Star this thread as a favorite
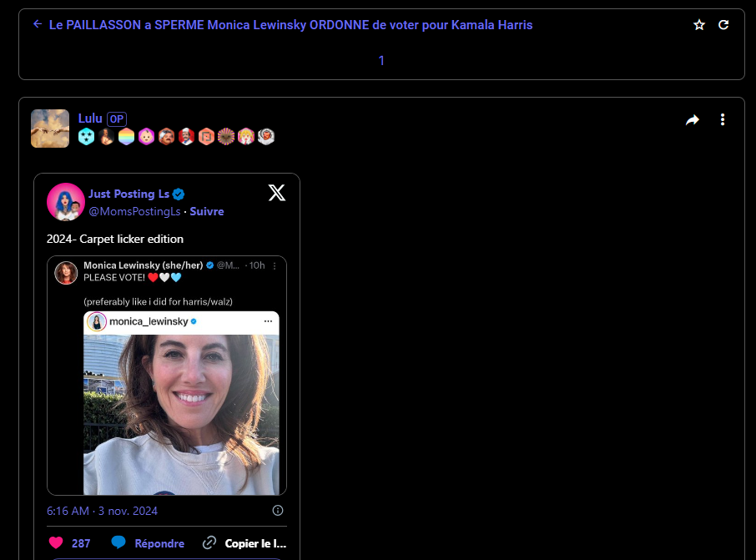 [x=699, y=25]
